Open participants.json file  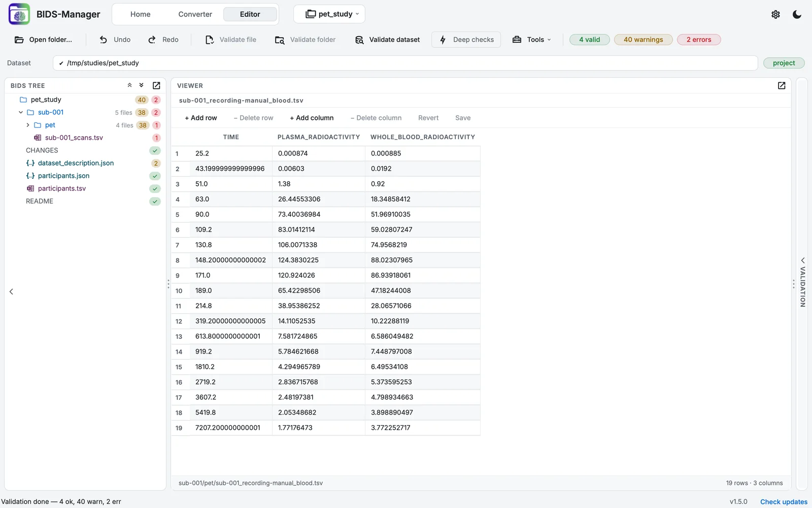[64, 176]
